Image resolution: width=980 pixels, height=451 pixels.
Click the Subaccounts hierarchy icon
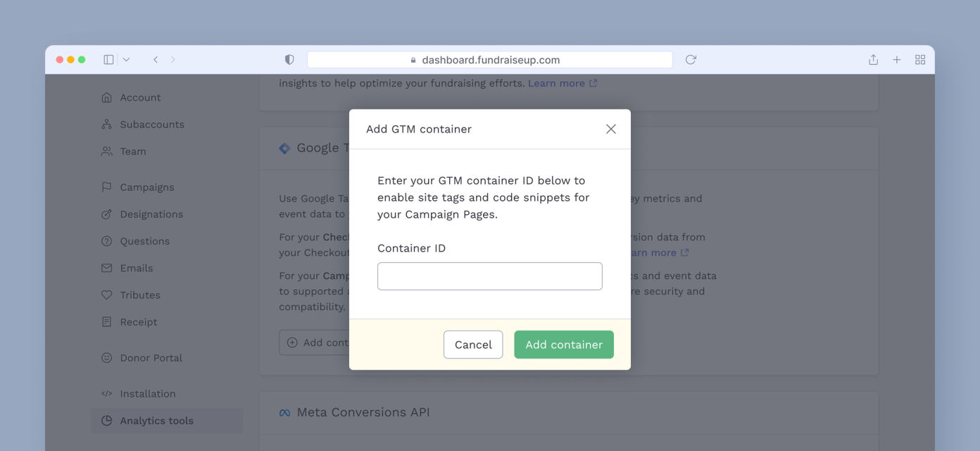[106, 124]
